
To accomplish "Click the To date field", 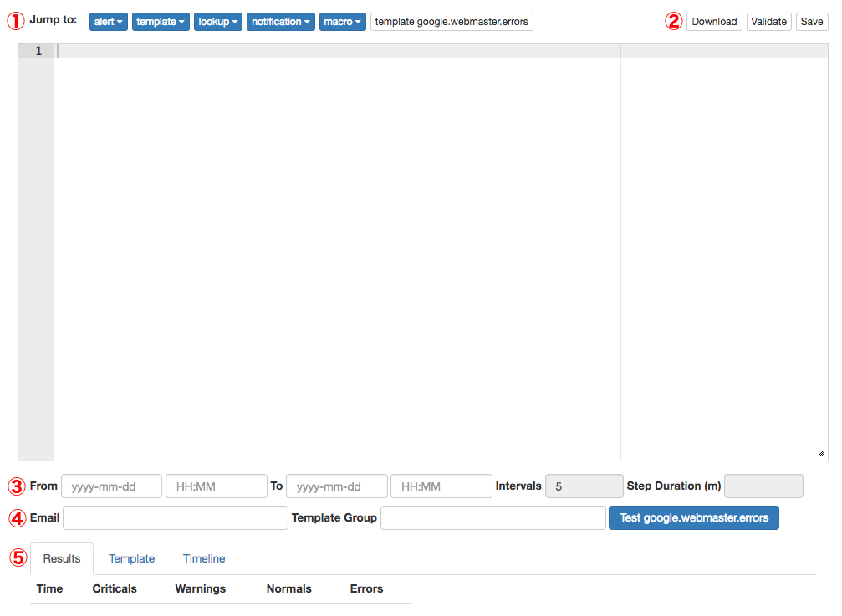I will pyautogui.click(x=336, y=486).
